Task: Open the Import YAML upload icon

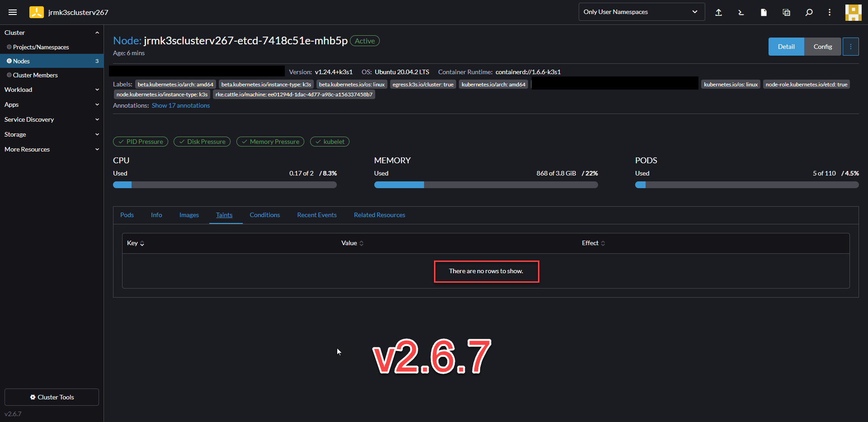Action: (719, 12)
